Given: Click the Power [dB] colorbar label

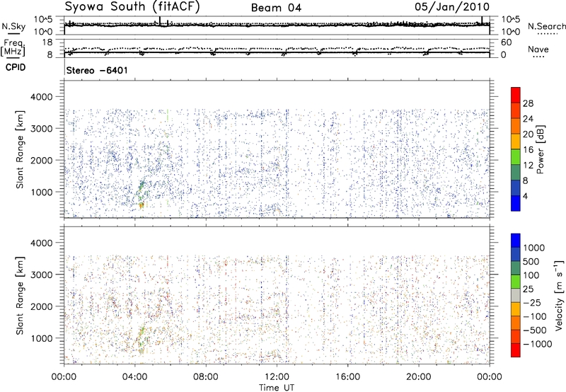Looking at the screenshot, I should click(x=540, y=149).
